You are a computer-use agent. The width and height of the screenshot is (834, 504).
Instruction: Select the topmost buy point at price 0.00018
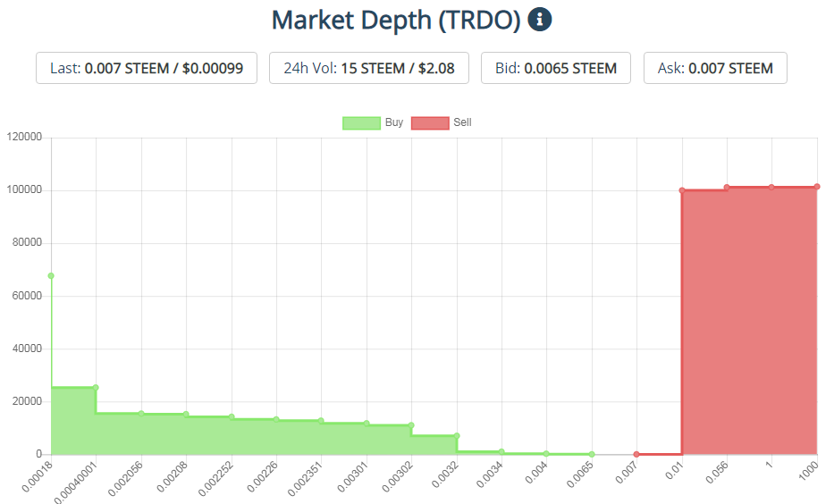[51, 276]
